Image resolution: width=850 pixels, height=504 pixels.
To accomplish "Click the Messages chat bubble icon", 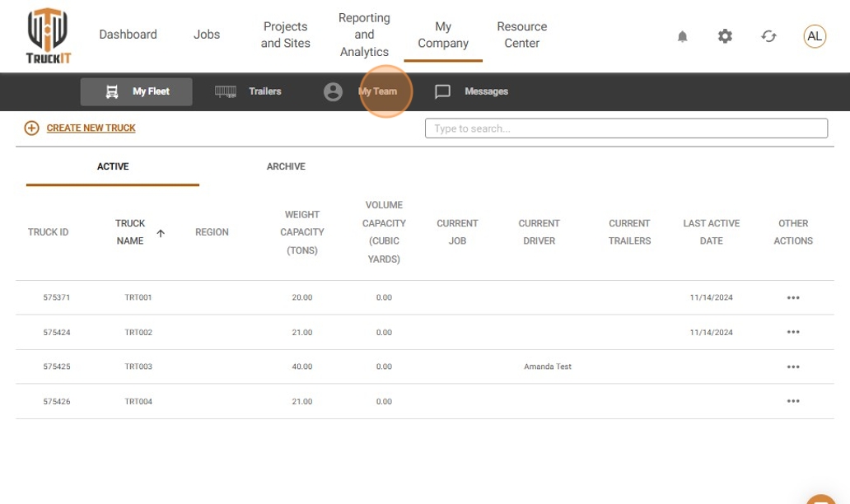I will (442, 91).
